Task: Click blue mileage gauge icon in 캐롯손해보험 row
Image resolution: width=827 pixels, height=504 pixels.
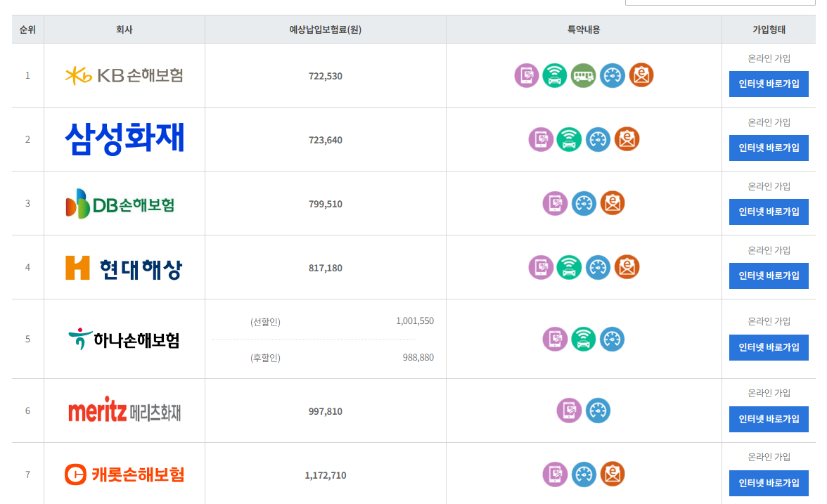Action: [x=584, y=474]
